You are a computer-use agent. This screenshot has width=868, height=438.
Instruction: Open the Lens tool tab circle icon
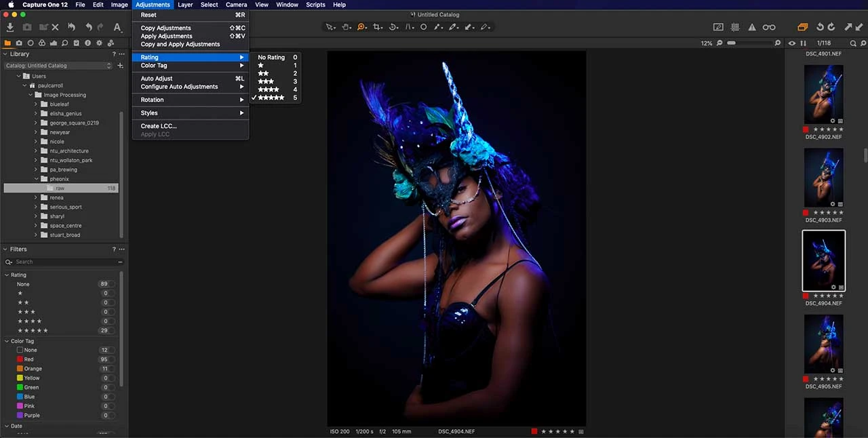(31, 43)
